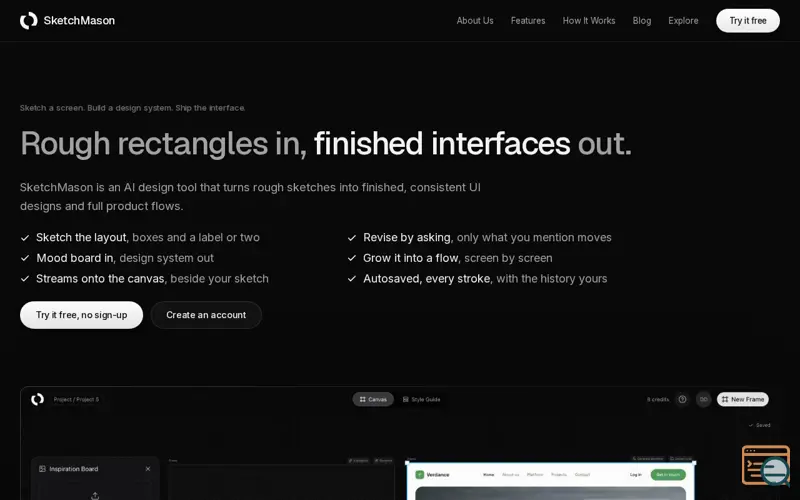Click checkmark icon beside Streams onto the canvas
Image resolution: width=800 pixels, height=500 pixels.
24,279
